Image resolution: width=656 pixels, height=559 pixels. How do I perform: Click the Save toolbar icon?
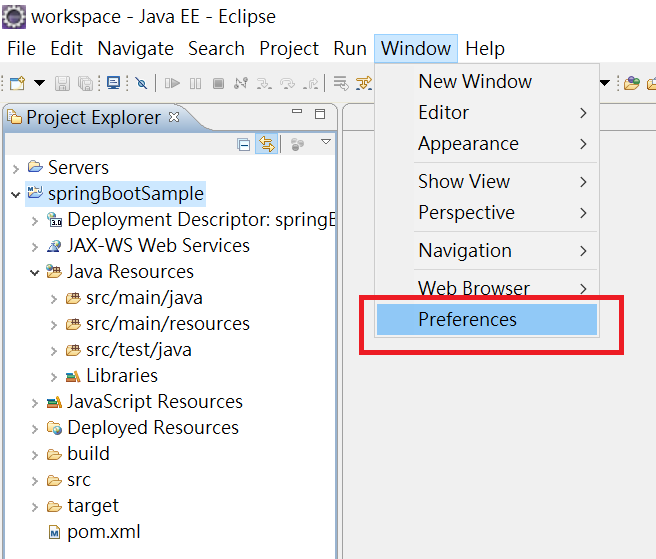point(62,83)
